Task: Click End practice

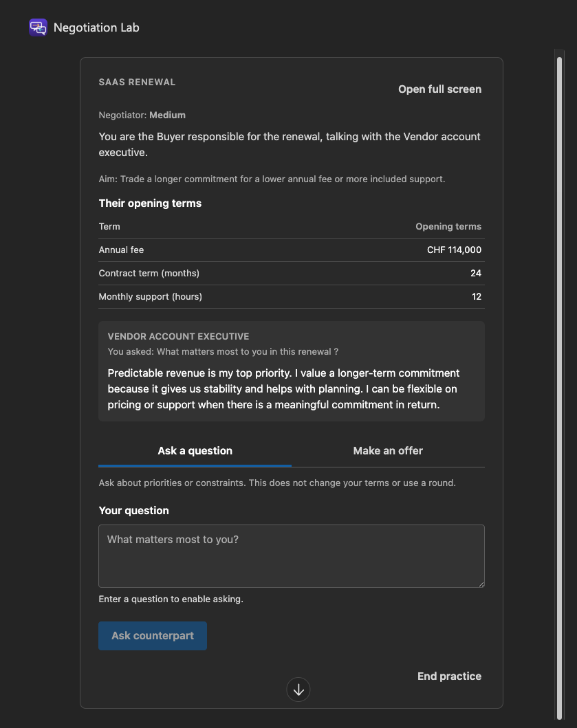Action: [x=449, y=676]
